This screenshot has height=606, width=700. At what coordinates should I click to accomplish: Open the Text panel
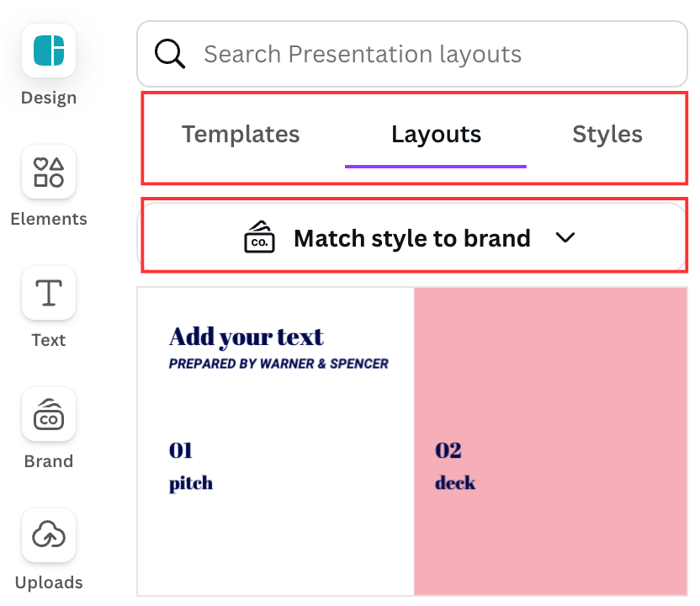tap(48, 293)
